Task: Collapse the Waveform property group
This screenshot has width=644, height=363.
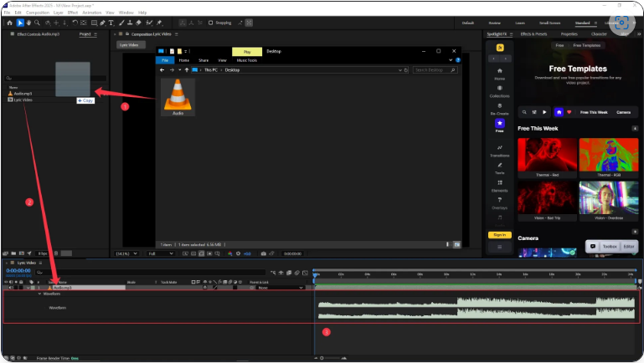Action: pos(40,294)
